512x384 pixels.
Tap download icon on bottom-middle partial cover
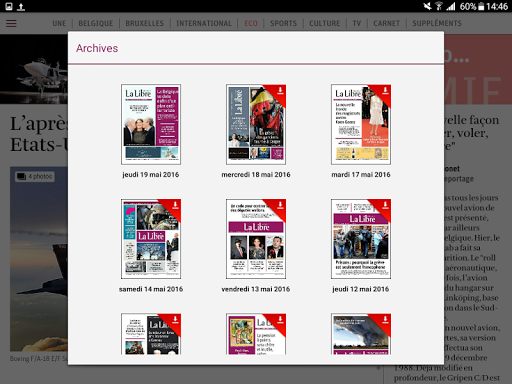(280, 319)
